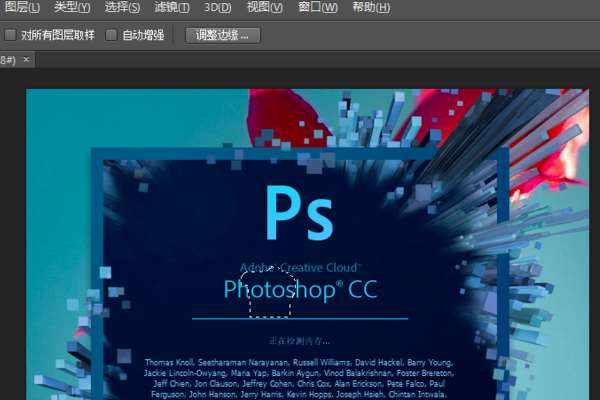The image size is (600, 400).
Task: Open the 类型(Y) menu
Action: [x=72, y=7]
